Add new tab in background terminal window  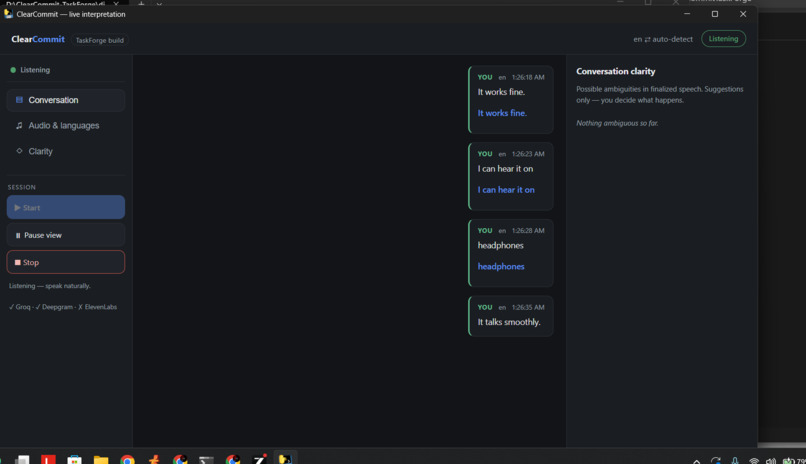[x=141, y=3]
